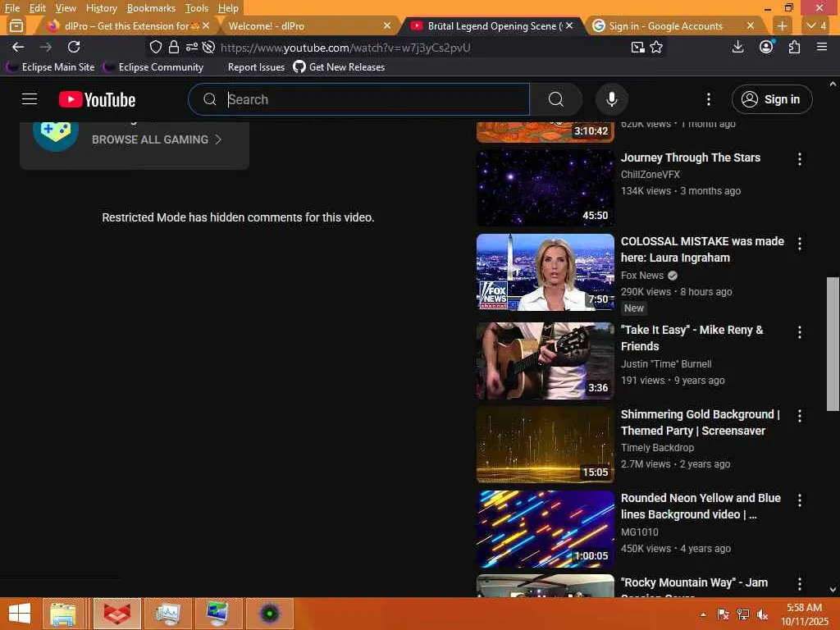840x630 pixels.
Task: Click the Firefox address bar URL
Action: 345,48
